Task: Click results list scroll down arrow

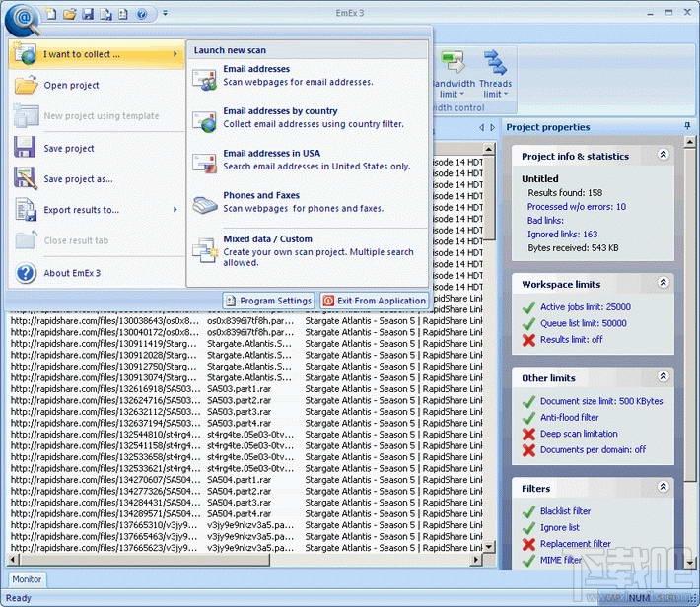Action: click(x=489, y=547)
